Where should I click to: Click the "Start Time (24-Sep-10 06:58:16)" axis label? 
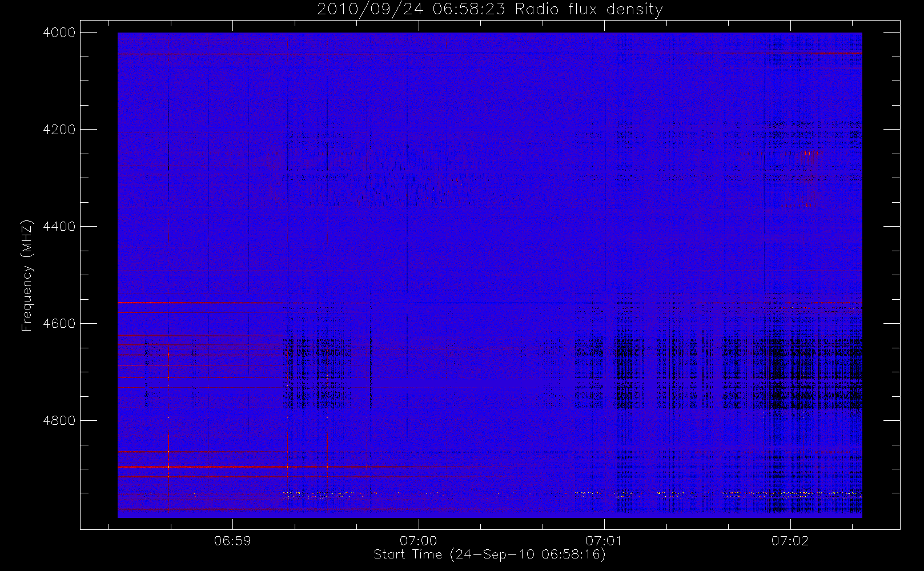(489, 554)
